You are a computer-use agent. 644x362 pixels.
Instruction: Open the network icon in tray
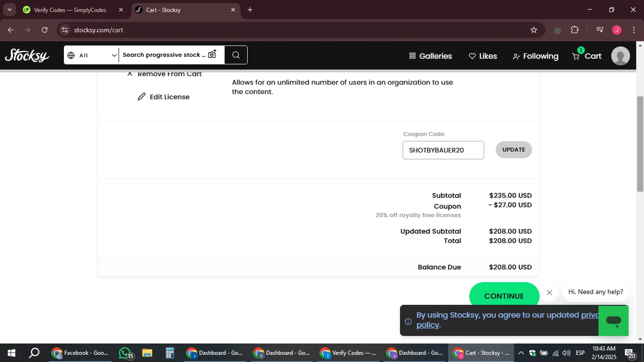556,353
